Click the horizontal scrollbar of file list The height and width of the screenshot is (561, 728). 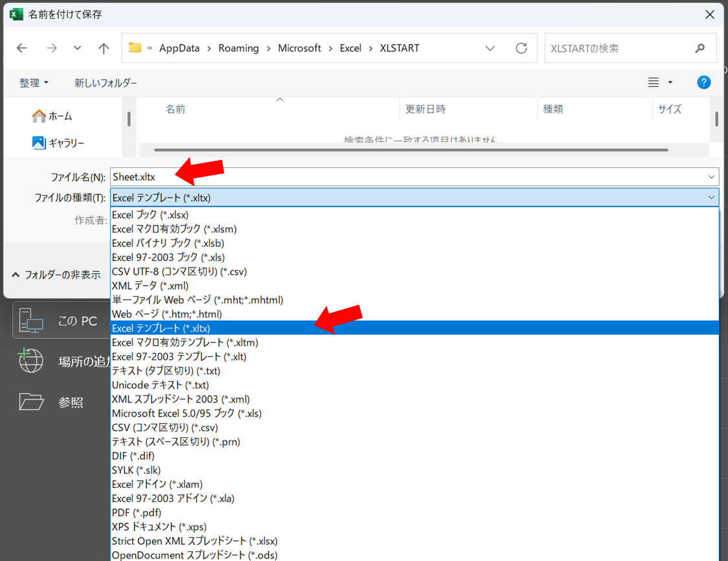point(411,150)
